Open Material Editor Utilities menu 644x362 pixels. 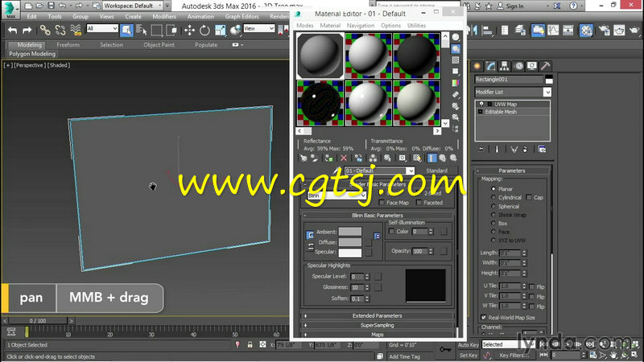click(416, 26)
